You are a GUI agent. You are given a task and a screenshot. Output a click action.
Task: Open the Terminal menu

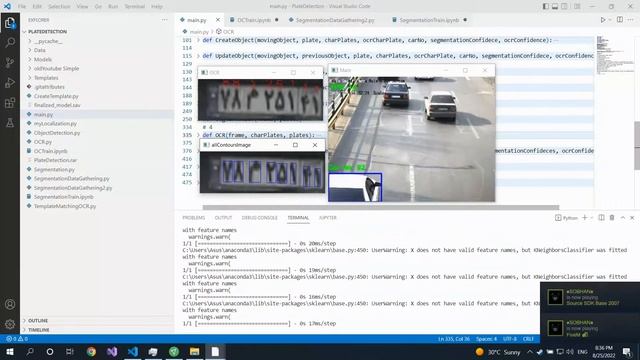point(135,7)
